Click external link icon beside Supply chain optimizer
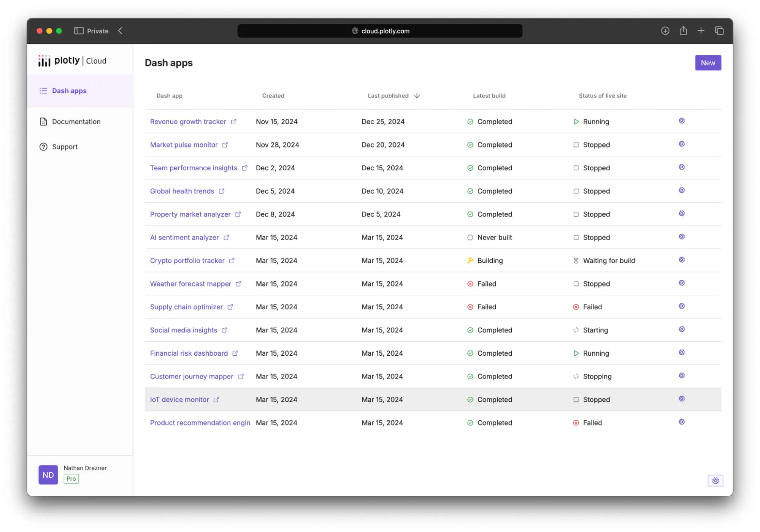 (230, 307)
